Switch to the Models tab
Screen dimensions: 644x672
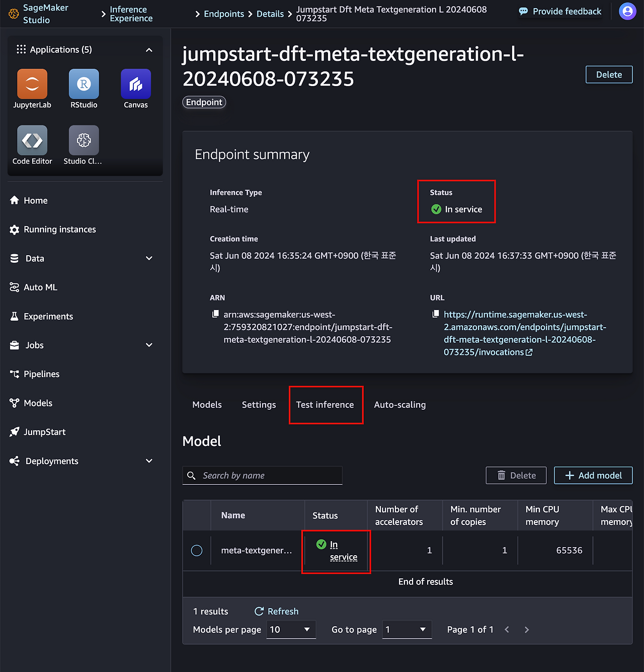pos(207,405)
